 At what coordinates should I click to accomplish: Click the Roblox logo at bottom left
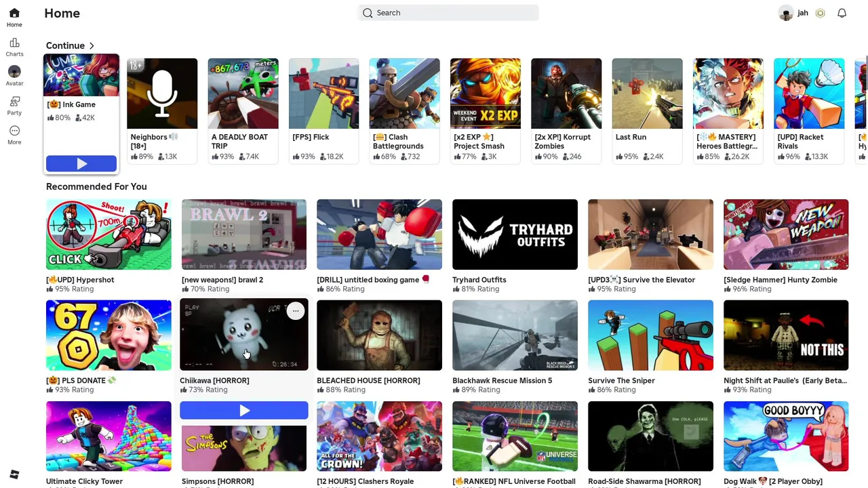tap(14, 474)
